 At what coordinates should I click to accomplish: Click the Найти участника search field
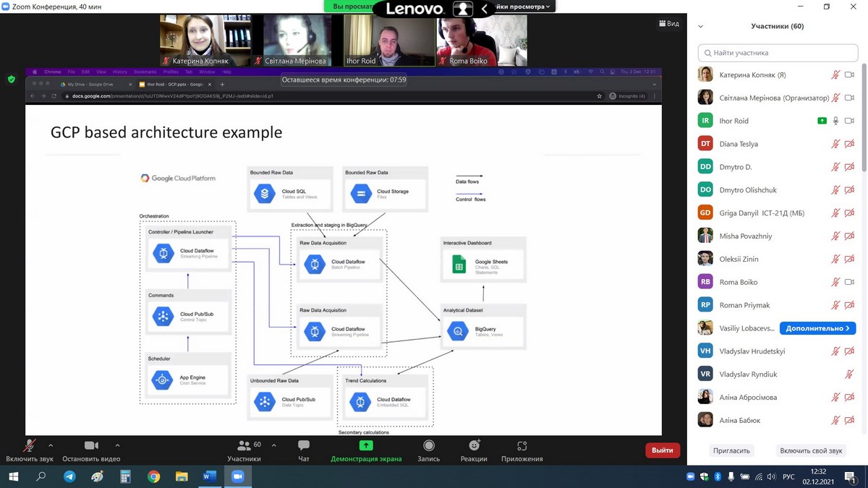(x=778, y=53)
